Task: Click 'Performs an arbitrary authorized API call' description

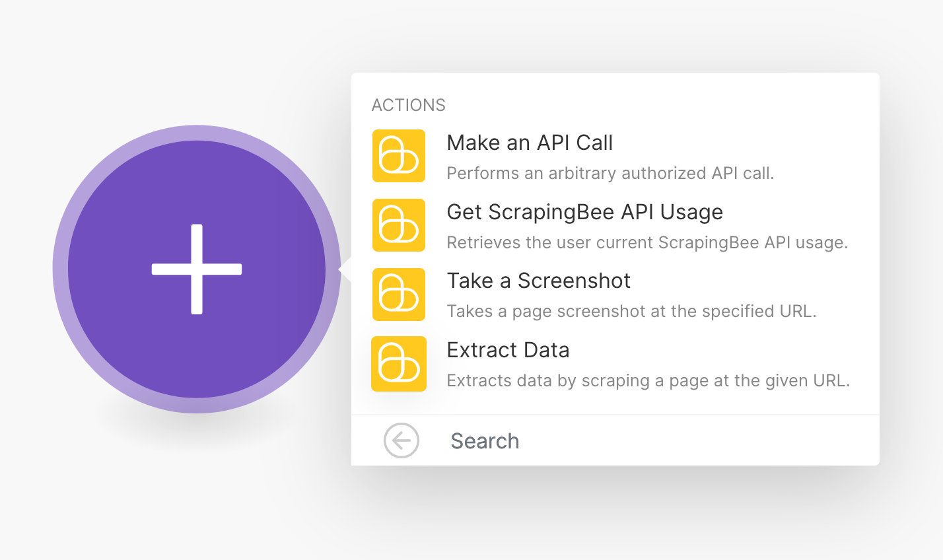Action: tap(610, 174)
